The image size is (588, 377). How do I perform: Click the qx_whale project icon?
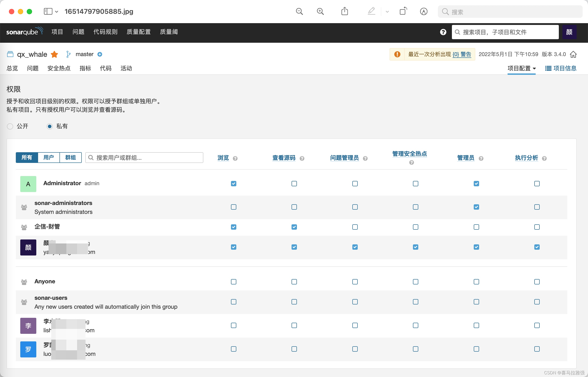10,54
